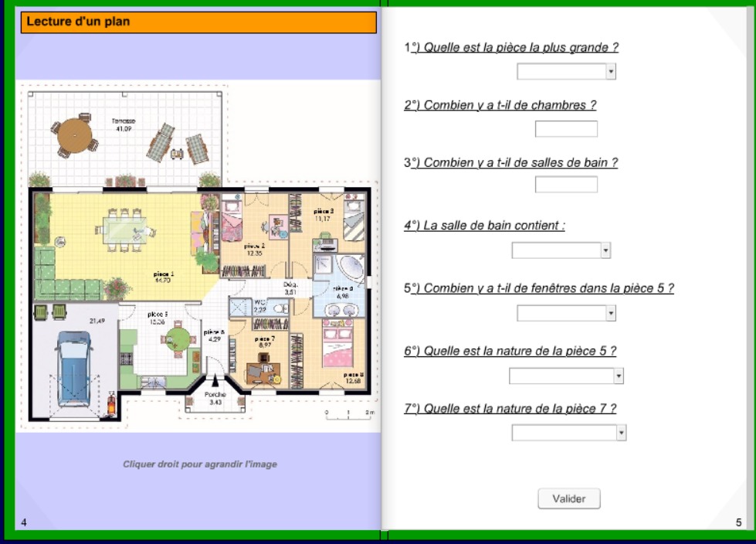Click the glass dining table in pièce 1
This screenshot has height=544, width=756.
125,229
